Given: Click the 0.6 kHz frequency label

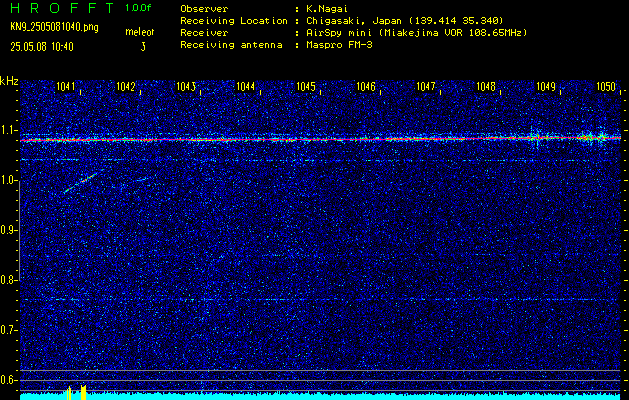Looking at the screenshot, I should [9, 380].
